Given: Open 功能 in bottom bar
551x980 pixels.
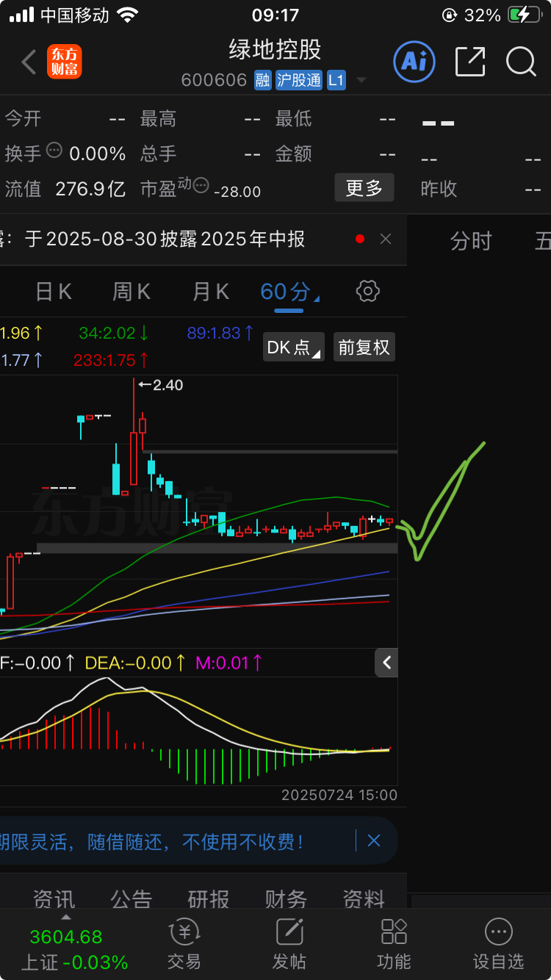Looking at the screenshot, I should click(394, 945).
